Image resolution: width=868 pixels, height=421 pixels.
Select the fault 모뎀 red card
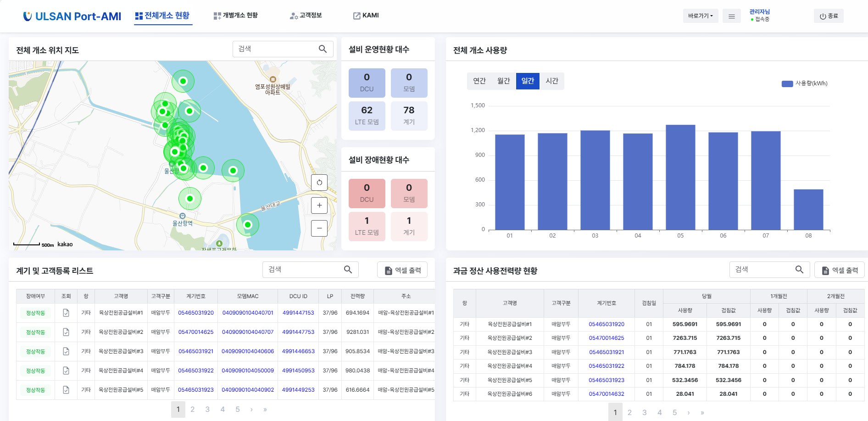409,194
